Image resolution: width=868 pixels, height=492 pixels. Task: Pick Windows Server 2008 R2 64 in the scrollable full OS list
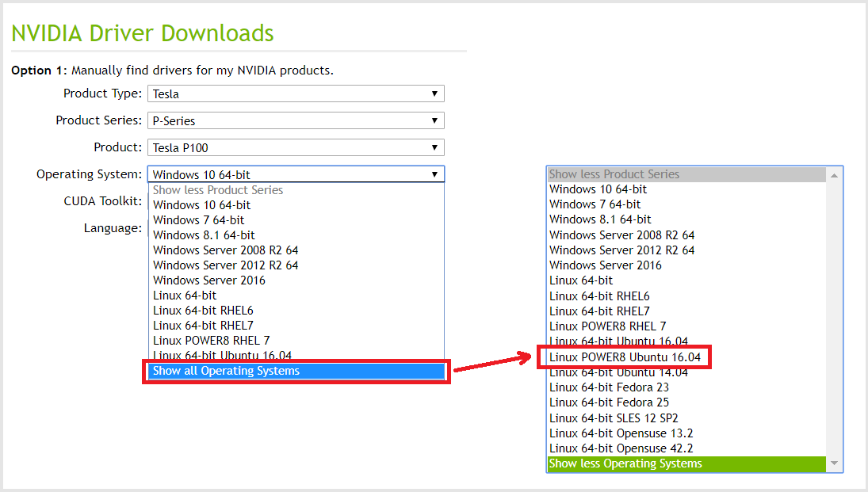[x=686, y=235]
